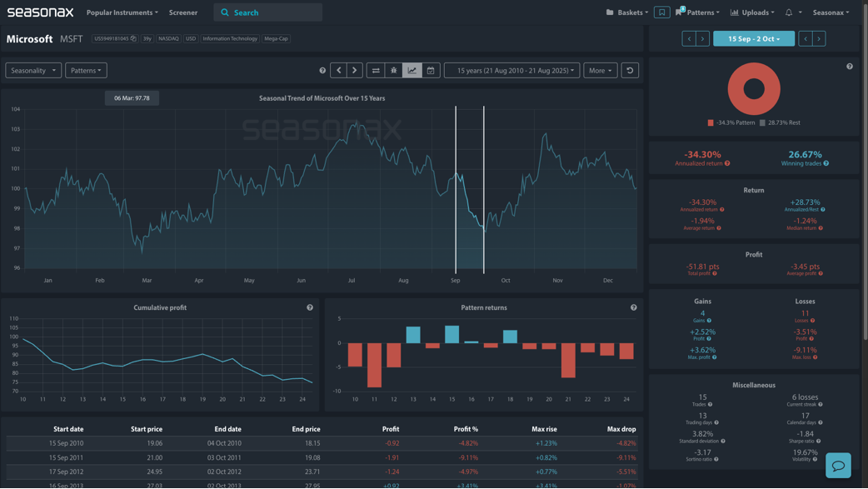
Task: Click the help icon beside Total profit
Action: pos(715,273)
